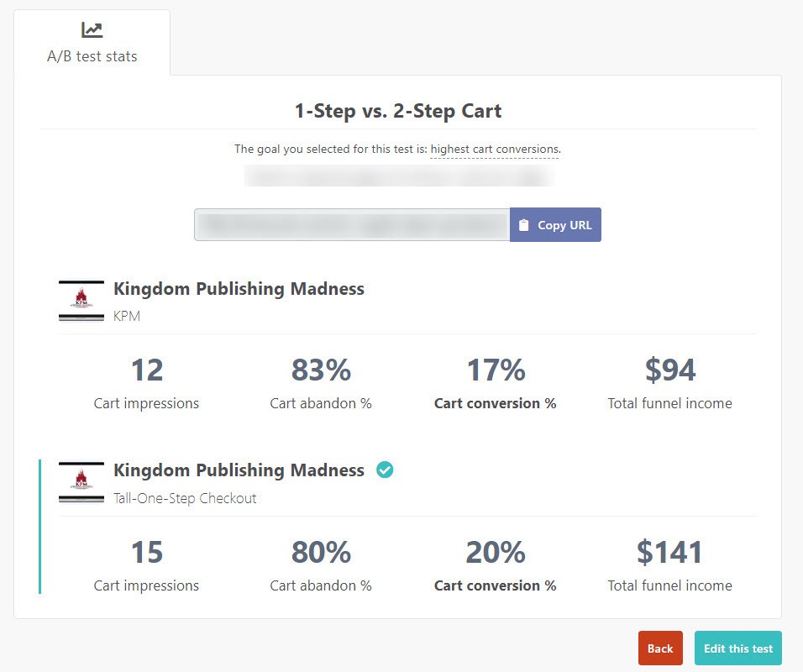Select the blurred URL input field
The image size is (803, 672).
[x=352, y=225]
